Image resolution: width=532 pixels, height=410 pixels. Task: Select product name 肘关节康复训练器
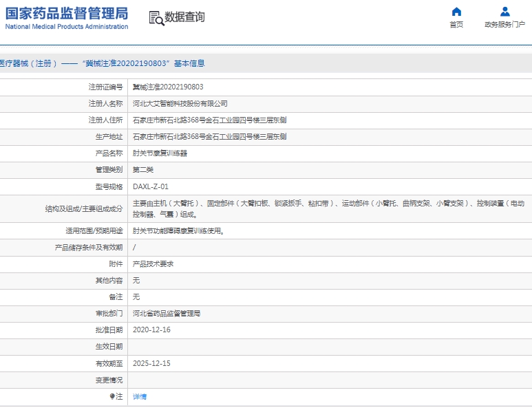pos(160,153)
